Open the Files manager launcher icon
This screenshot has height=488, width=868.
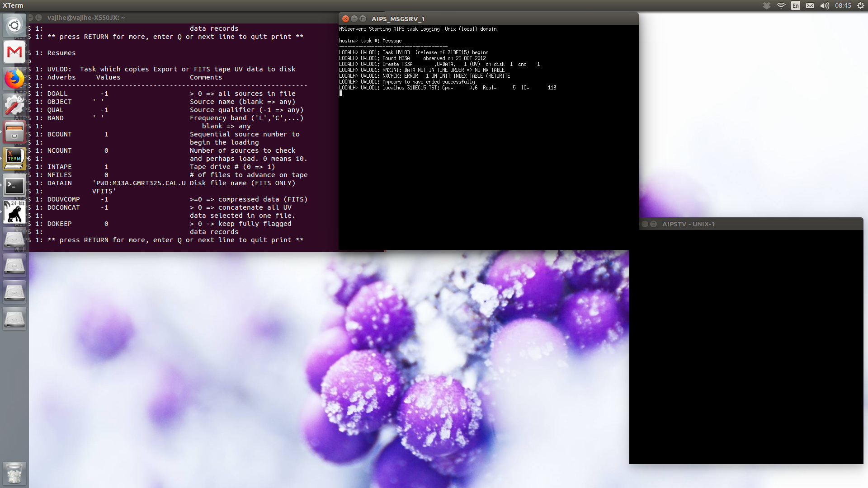click(x=14, y=132)
